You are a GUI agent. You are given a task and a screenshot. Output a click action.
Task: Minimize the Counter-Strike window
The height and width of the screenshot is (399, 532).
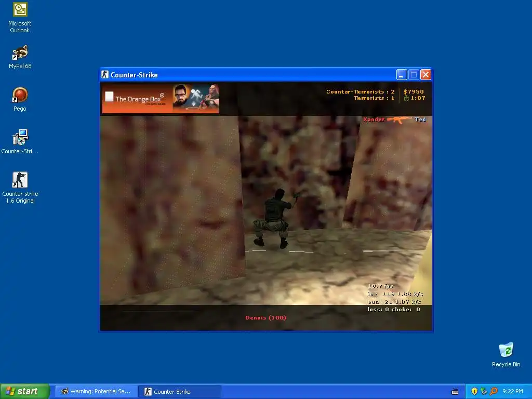coord(402,75)
